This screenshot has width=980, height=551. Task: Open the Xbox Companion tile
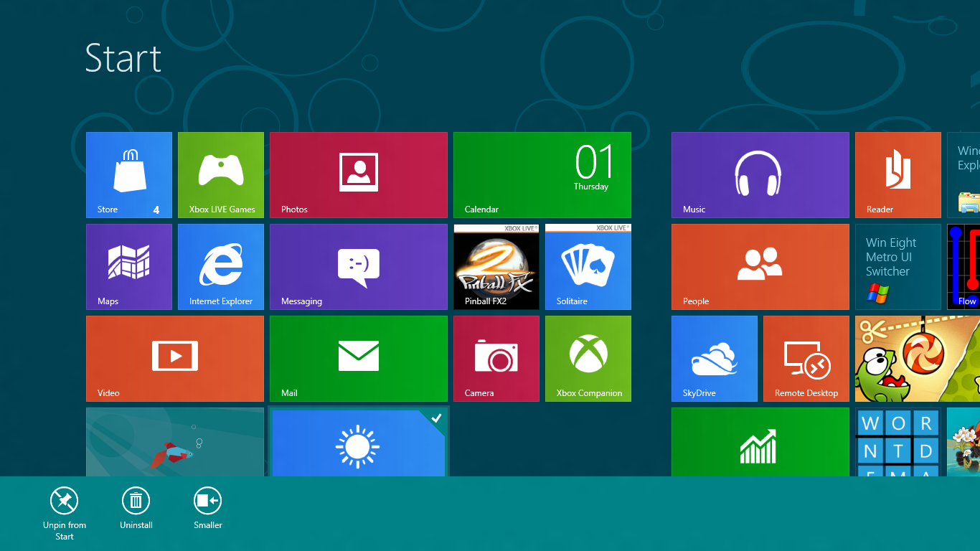tap(588, 359)
